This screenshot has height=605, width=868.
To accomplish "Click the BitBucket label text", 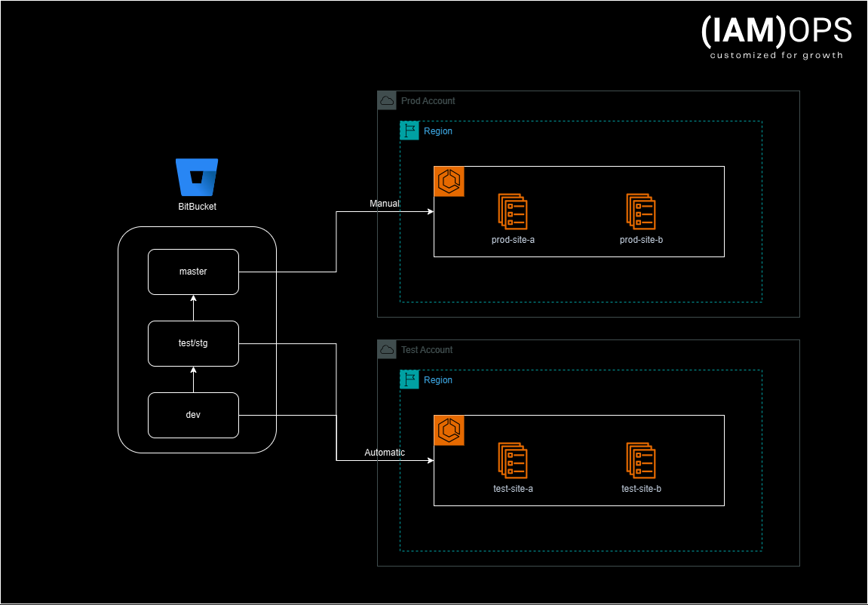I will point(197,207).
